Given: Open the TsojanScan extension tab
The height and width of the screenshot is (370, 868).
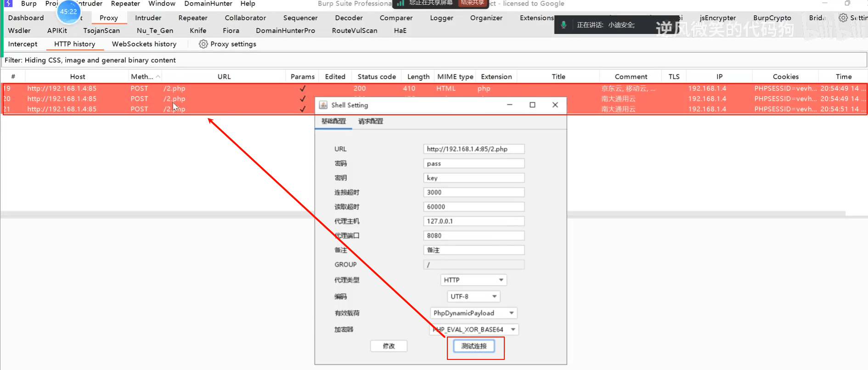Looking at the screenshot, I should pyautogui.click(x=101, y=31).
